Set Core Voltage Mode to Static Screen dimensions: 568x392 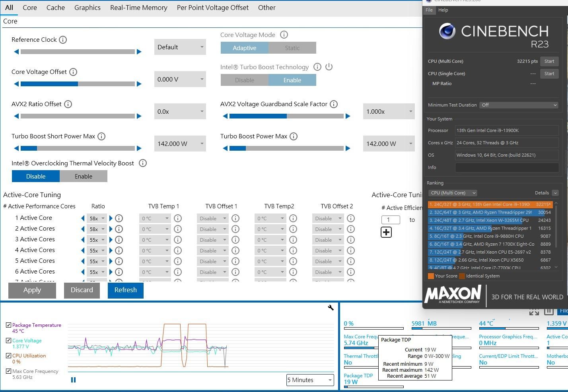click(292, 48)
